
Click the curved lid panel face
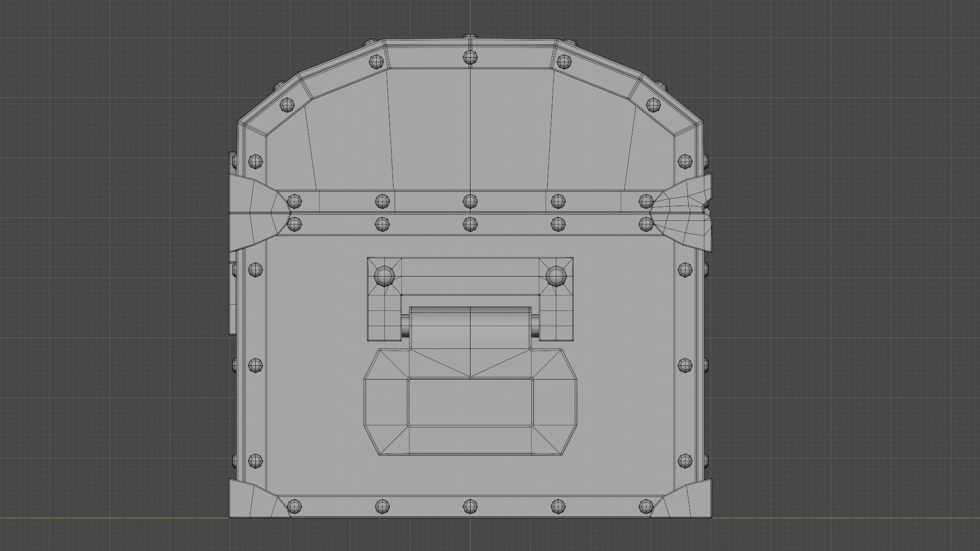pyautogui.click(x=470, y=130)
